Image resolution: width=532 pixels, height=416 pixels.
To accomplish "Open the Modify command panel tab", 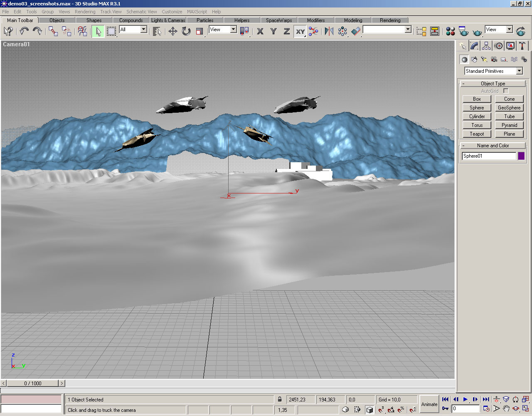I will [474, 46].
